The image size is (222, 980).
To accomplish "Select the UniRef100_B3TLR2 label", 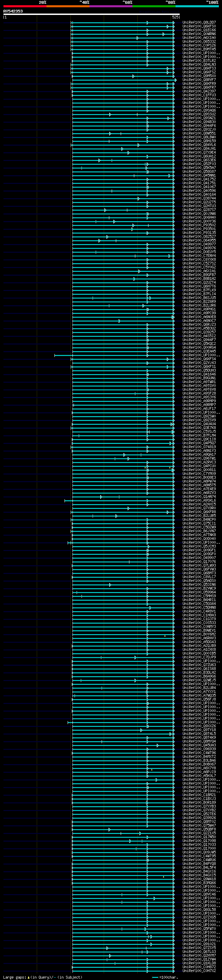I will point(199,60).
